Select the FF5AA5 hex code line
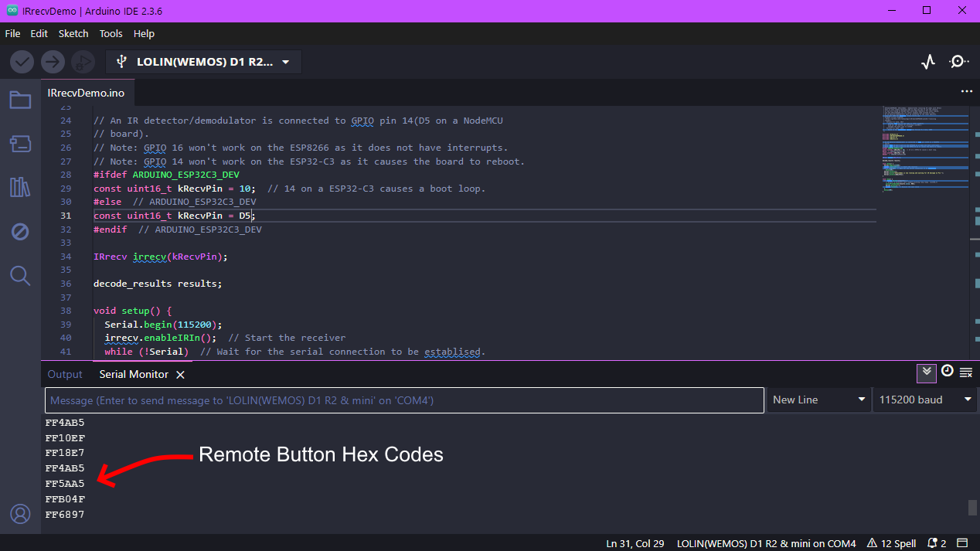 (65, 484)
